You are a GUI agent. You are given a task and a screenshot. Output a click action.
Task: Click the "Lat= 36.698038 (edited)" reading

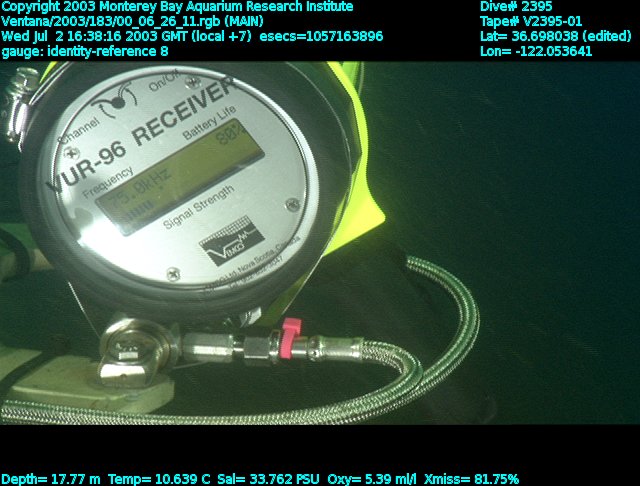(556, 36)
